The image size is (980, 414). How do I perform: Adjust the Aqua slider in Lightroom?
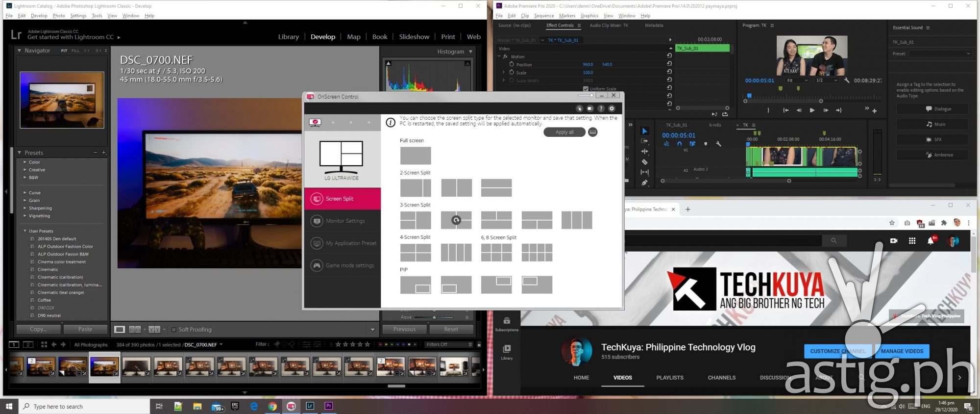click(434, 317)
